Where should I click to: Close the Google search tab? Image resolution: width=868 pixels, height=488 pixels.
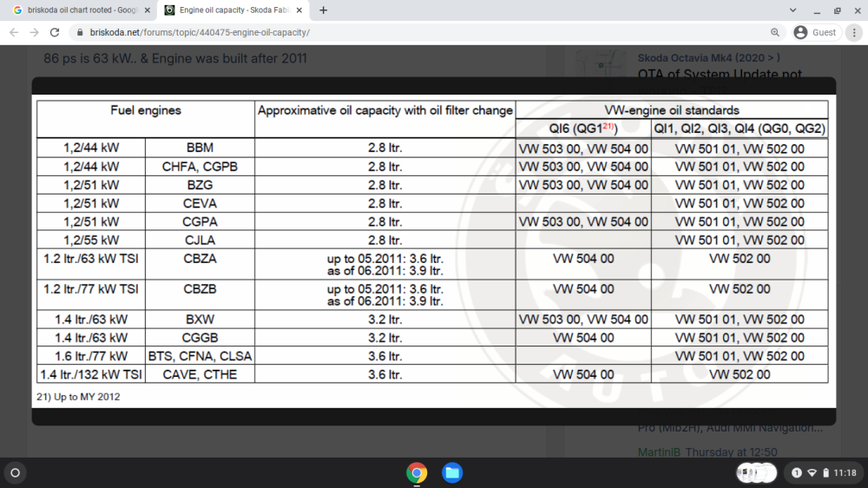click(x=148, y=10)
